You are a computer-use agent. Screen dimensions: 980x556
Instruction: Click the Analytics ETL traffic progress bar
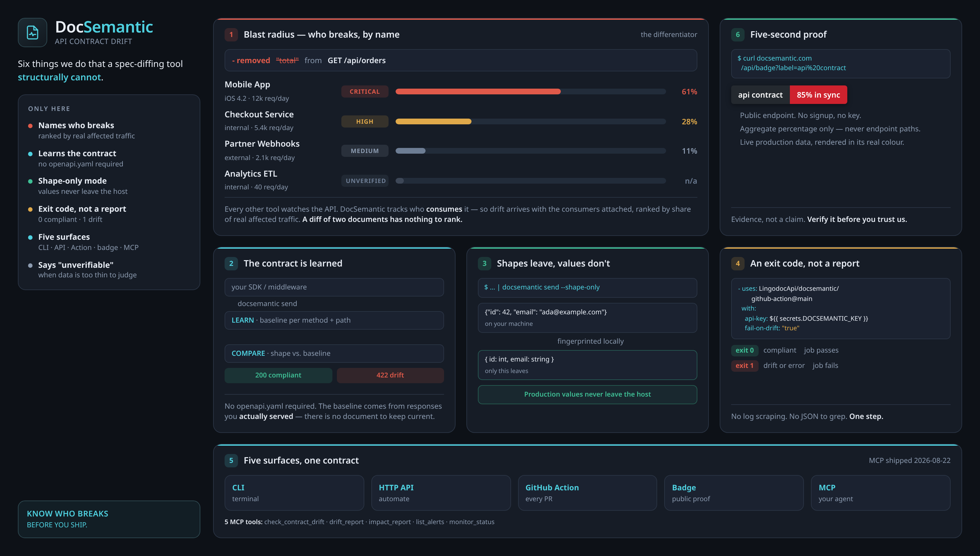coord(530,181)
